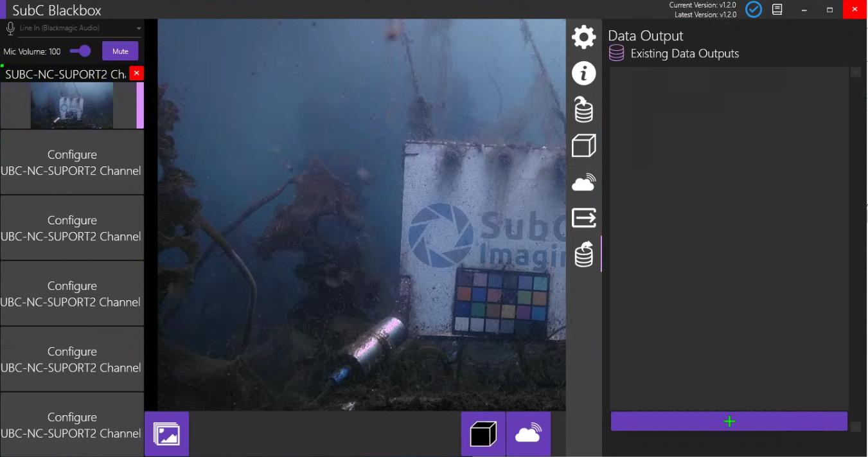The image size is (868, 457).
Task: Open the gear settings panel
Action: coord(583,37)
